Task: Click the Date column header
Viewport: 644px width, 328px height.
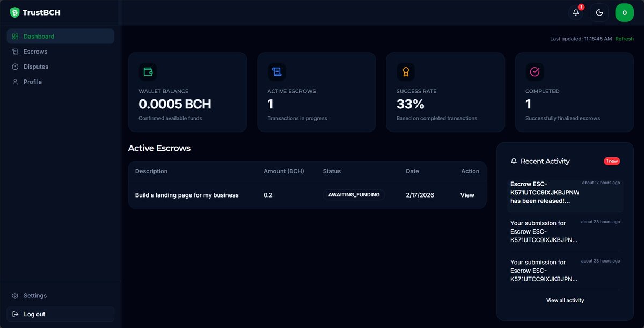Action: click(x=413, y=171)
